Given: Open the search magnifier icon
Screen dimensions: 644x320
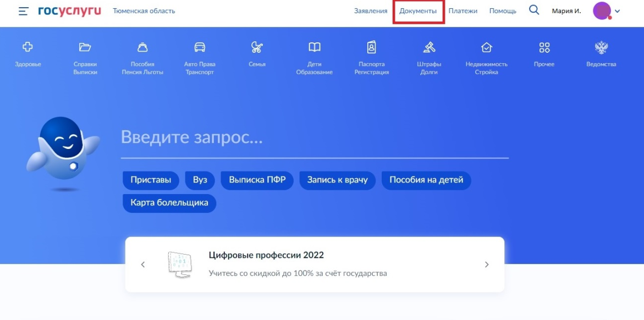Looking at the screenshot, I should click(534, 10).
